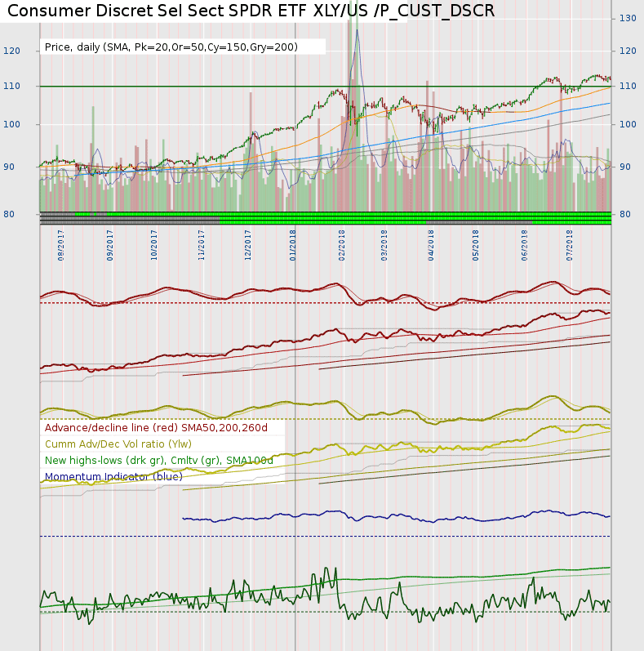
Task: Select the 10/2017 date label
Action: point(154,245)
